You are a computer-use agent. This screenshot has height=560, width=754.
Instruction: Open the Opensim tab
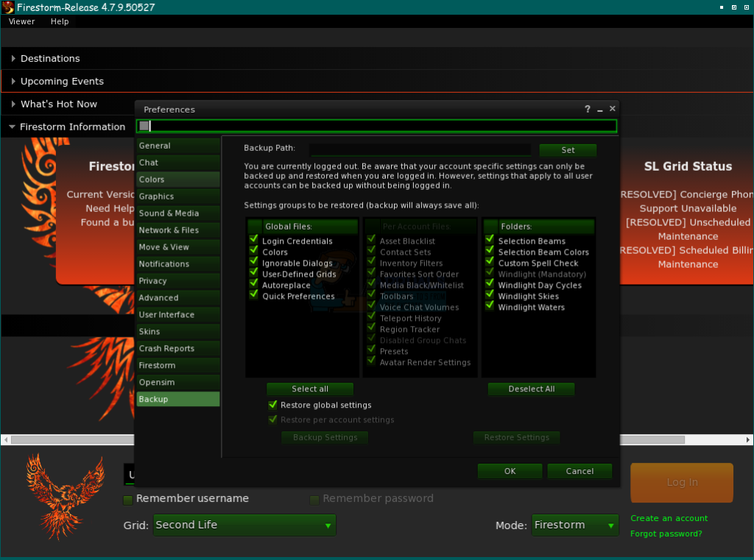point(178,382)
